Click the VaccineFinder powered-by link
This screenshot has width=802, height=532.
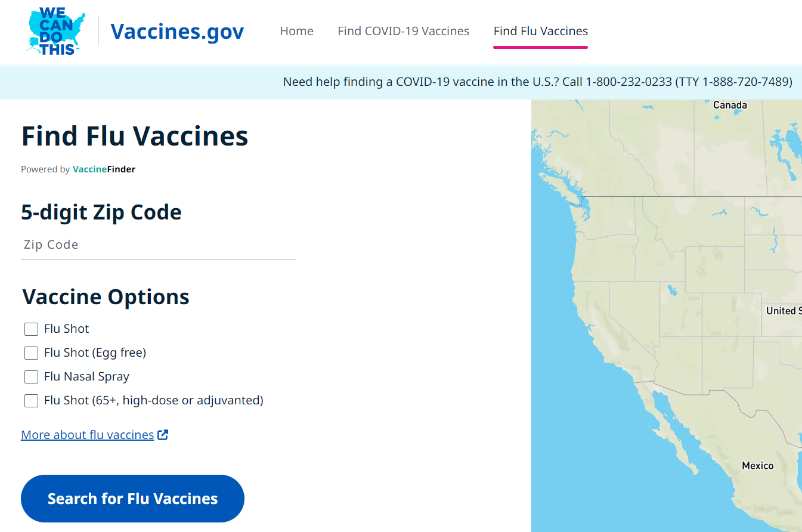(x=104, y=169)
